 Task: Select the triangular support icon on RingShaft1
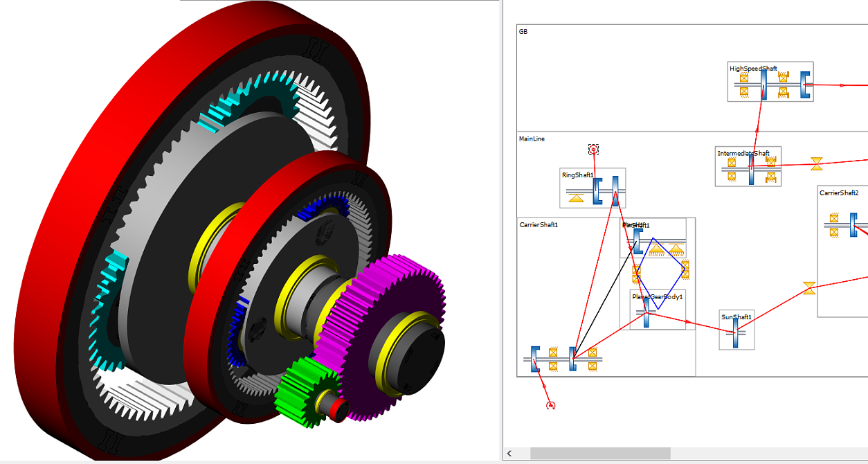tap(576, 199)
